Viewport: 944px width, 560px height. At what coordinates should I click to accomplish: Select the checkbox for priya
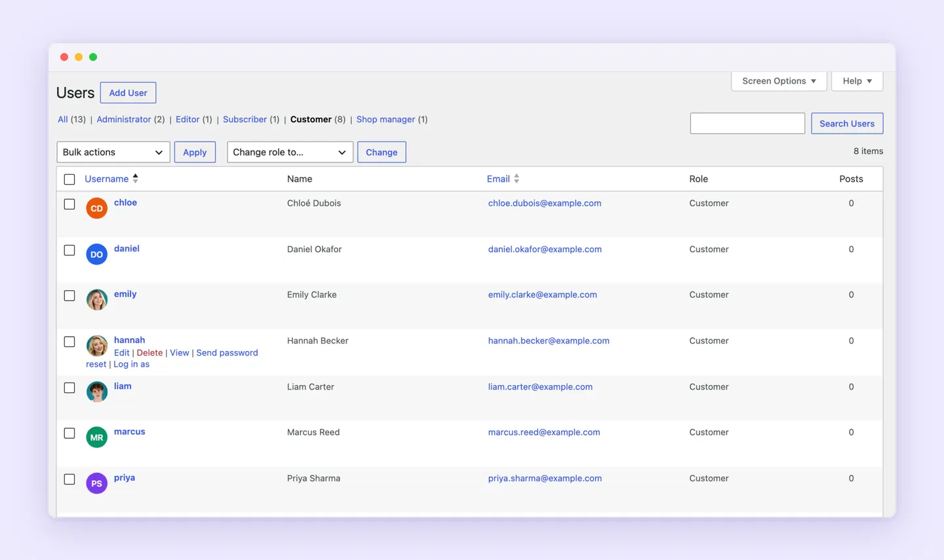(x=69, y=479)
